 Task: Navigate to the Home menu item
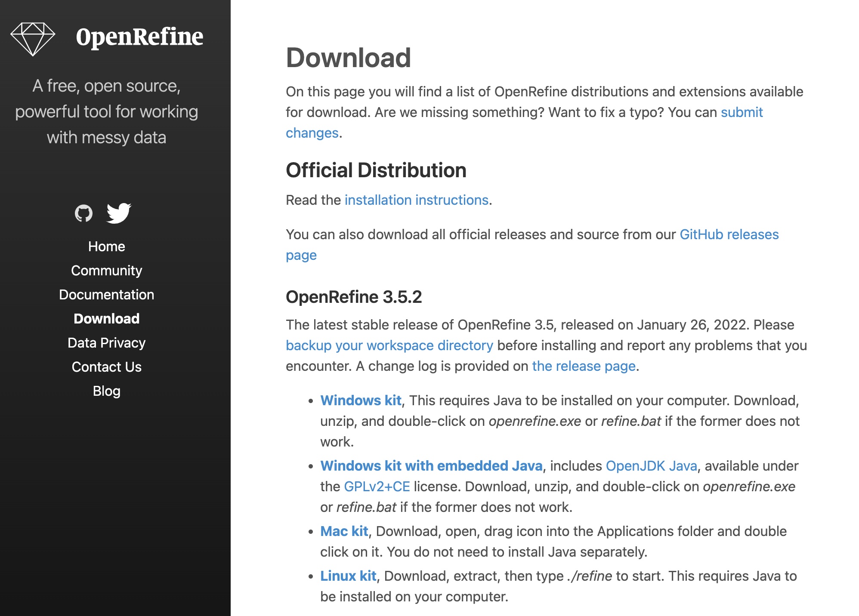(106, 246)
